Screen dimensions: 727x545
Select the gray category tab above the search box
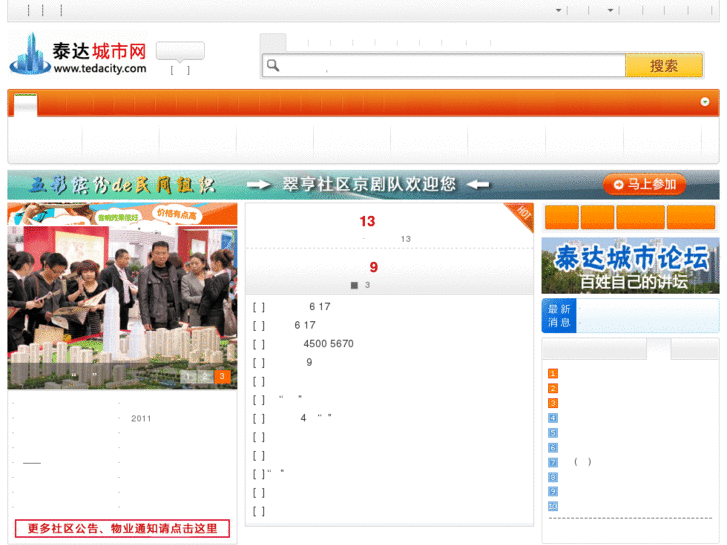coord(273,43)
